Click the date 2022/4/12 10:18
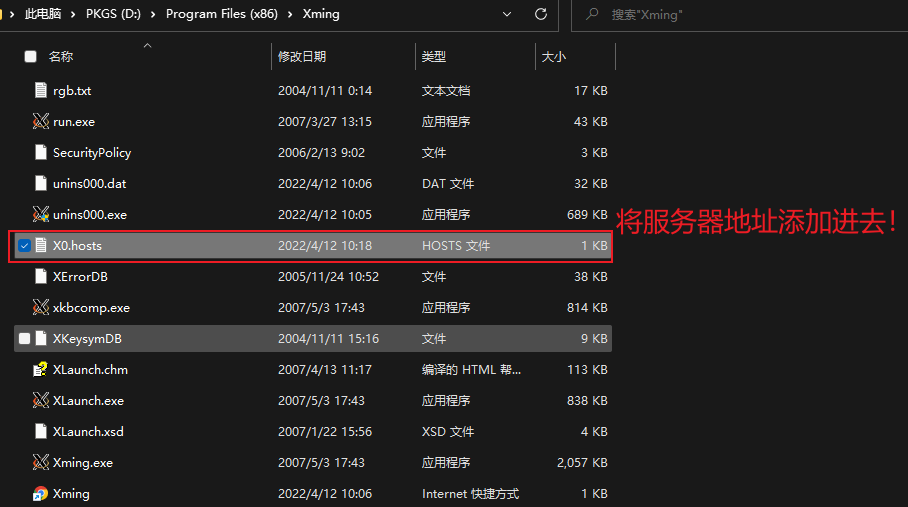The height and width of the screenshot is (507, 908). [x=325, y=245]
